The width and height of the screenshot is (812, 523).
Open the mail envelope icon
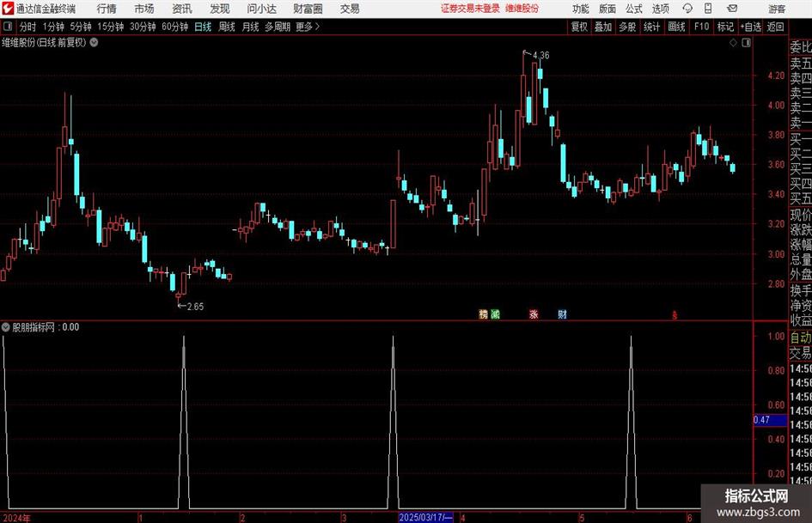tap(732, 9)
